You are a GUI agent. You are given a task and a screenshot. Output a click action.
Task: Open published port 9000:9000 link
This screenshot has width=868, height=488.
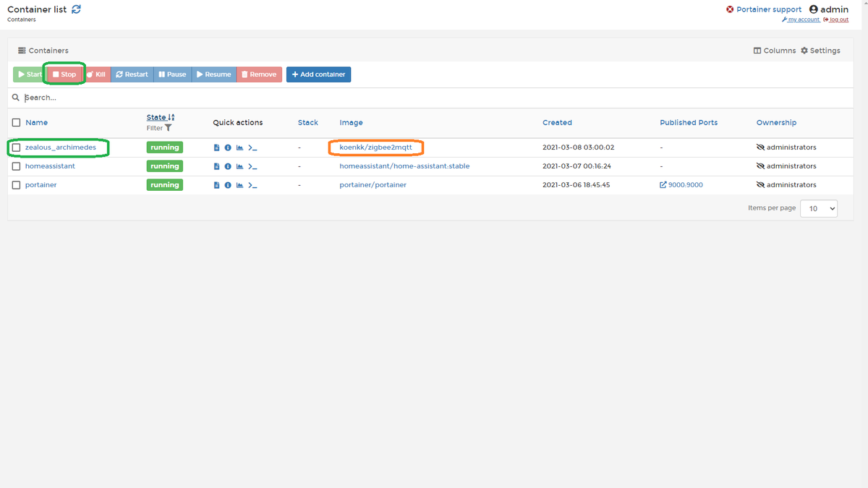681,185
